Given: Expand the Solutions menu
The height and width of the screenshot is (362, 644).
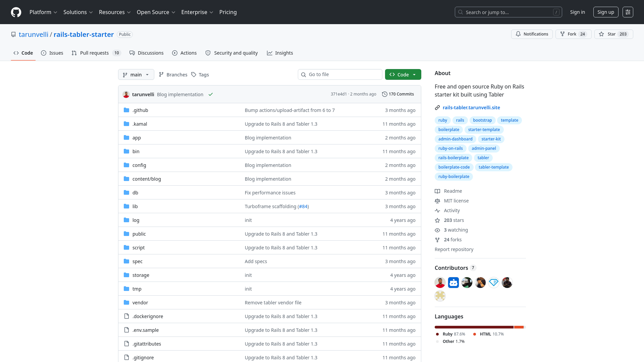Looking at the screenshot, I should coord(78,12).
